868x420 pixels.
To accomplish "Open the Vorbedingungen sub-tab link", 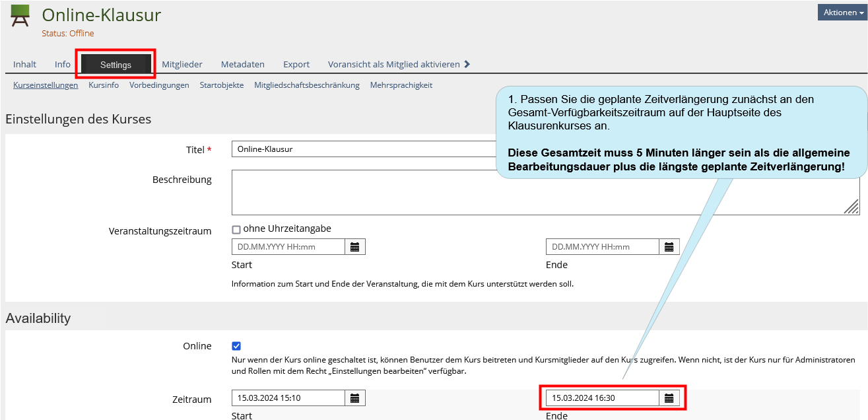I will 159,85.
